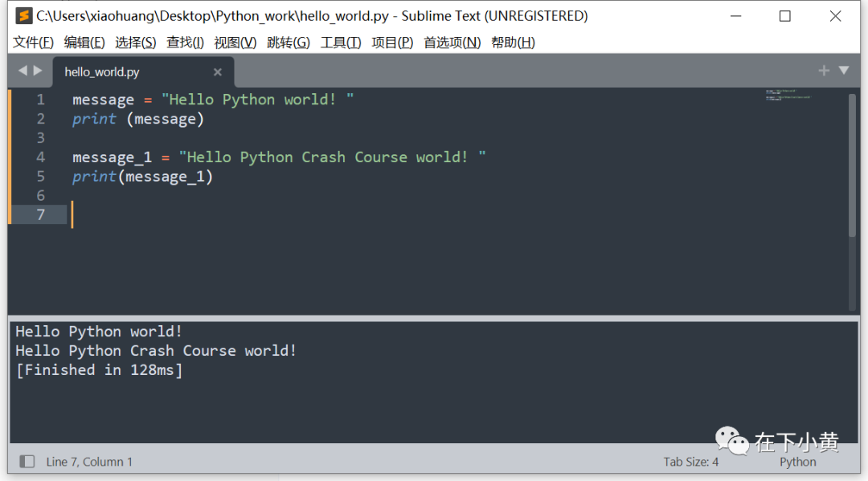Screen dimensions: 868x481
Task: Click line number 3 in gutter
Action: coord(40,137)
